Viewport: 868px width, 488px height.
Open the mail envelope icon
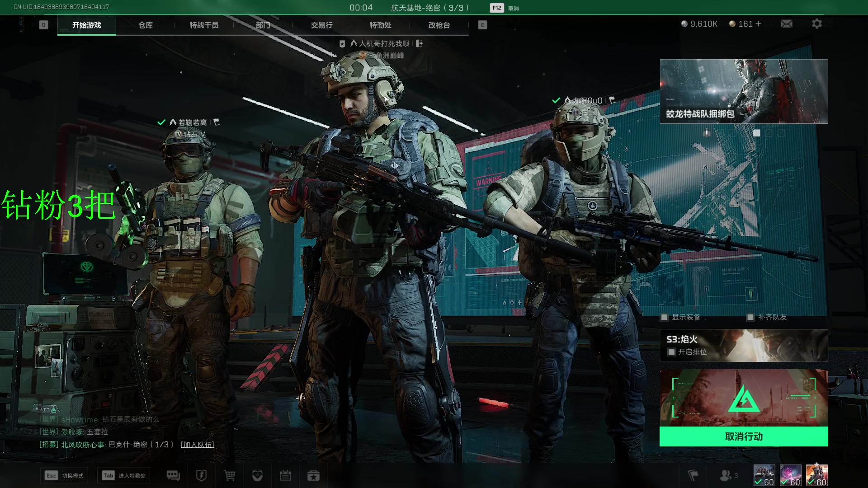pos(787,23)
